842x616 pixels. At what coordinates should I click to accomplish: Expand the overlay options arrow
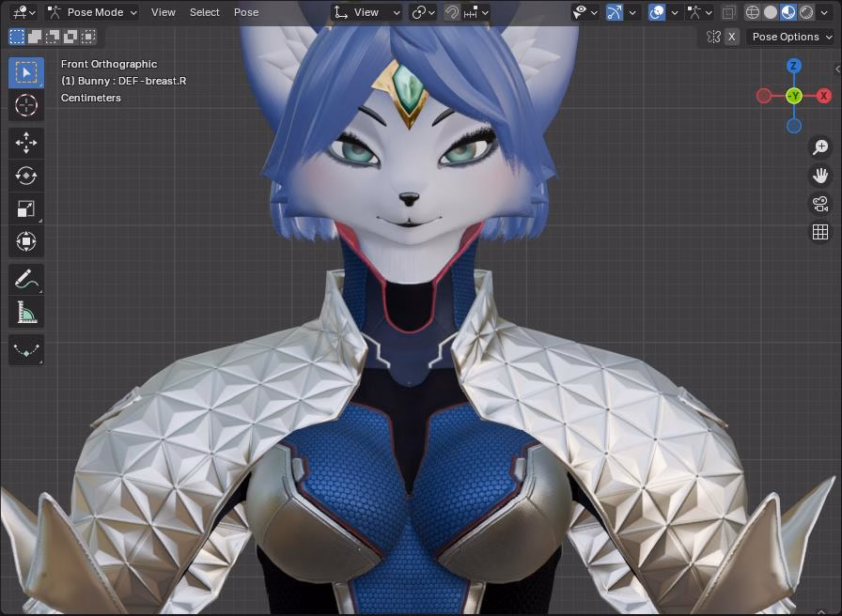675,12
